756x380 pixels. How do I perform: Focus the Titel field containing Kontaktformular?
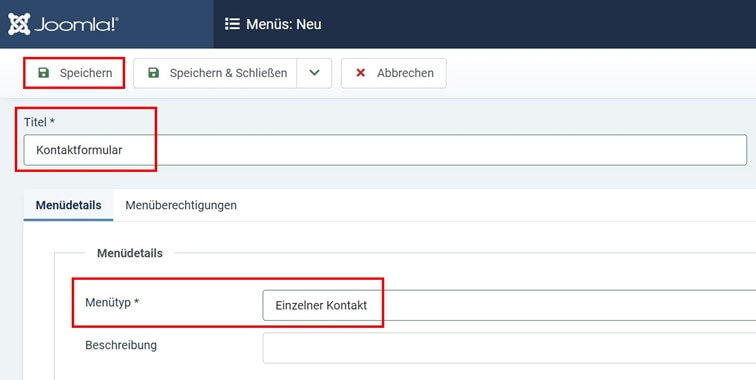pos(385,150)
